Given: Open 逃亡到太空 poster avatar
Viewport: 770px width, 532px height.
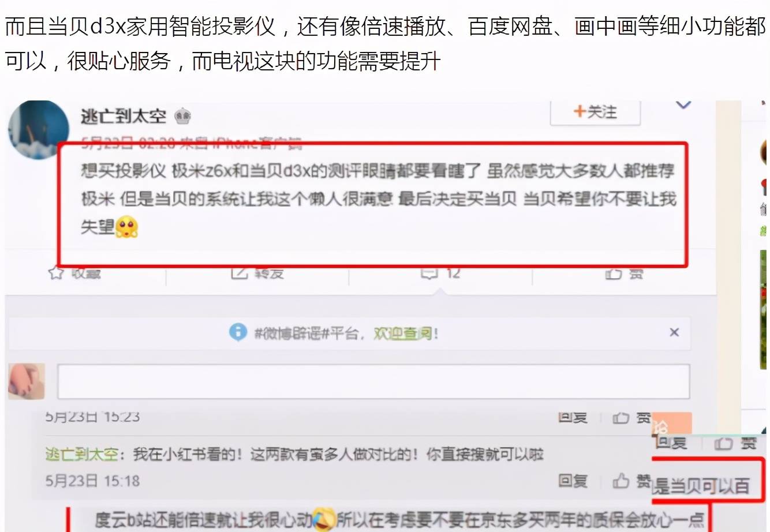Looking at the screenshot, I should coord(39,128).
